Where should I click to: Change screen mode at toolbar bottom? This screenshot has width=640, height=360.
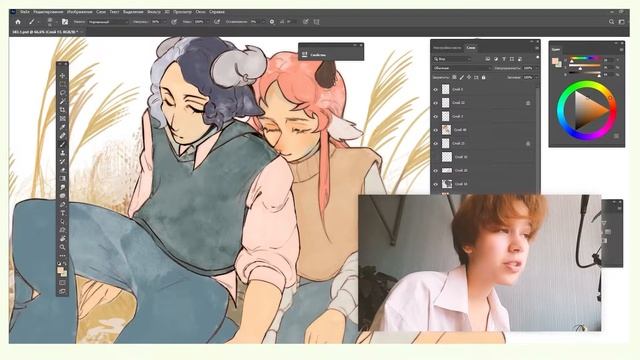[x=62, y=291]
